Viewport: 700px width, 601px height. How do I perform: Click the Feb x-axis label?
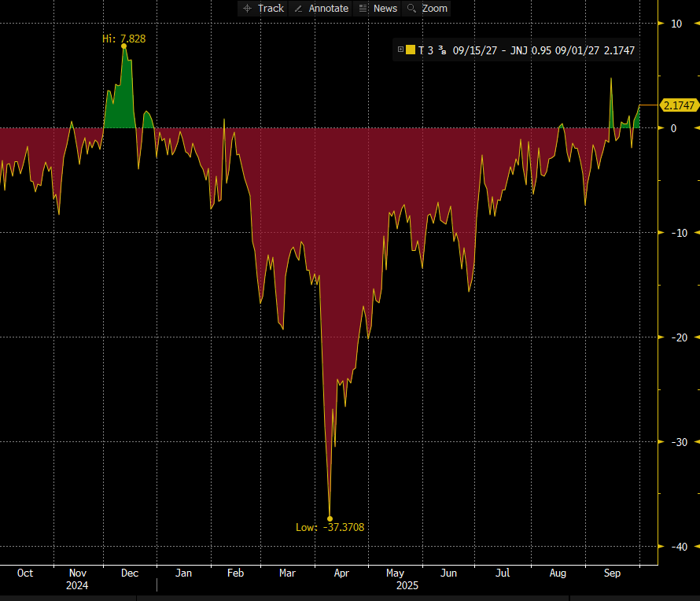[235, 573]
